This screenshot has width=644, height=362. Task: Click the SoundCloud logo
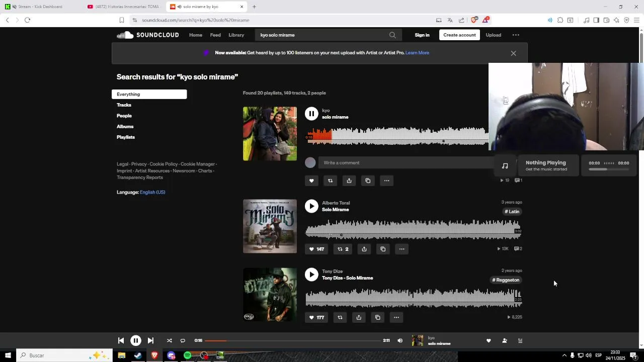tap(148, 35)
